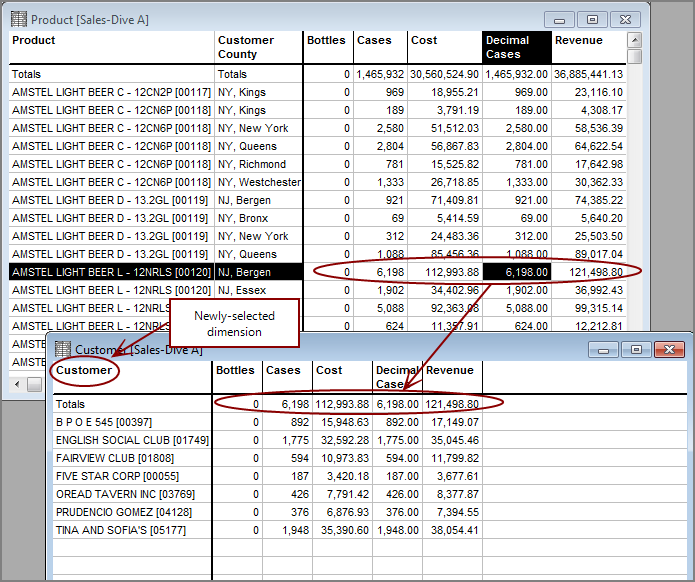
Task: Maximize the Product window
Action: click(592, 20)
